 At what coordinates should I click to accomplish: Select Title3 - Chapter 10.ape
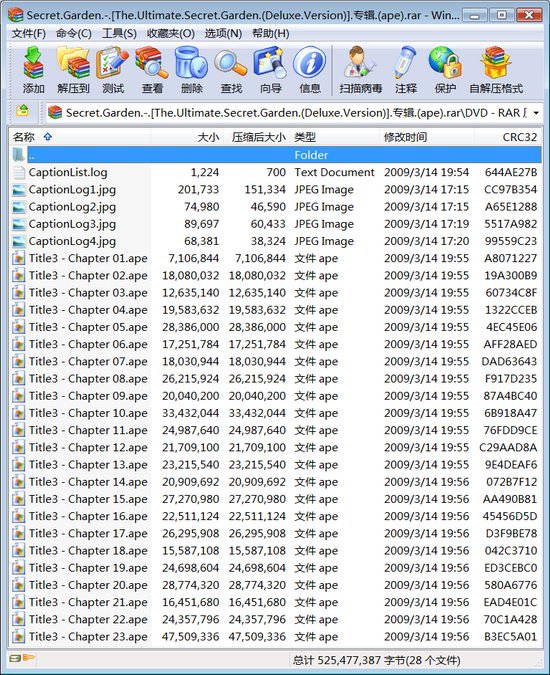[x=88, y=413]
